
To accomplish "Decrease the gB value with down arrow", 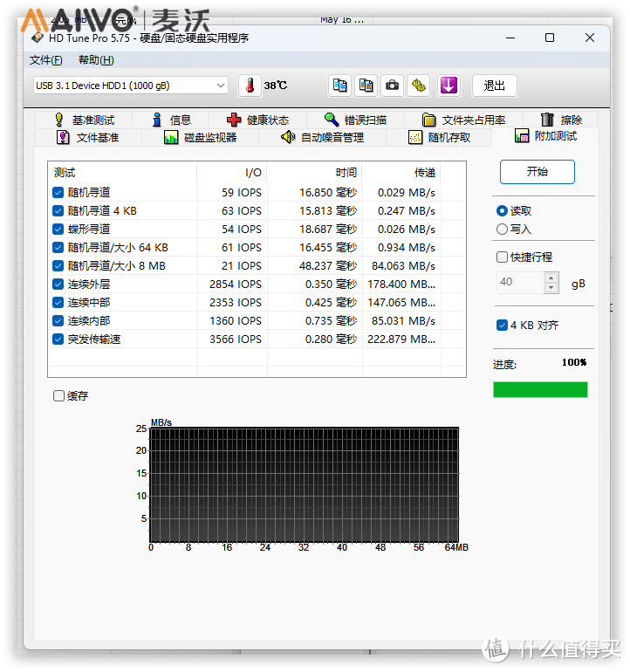I will tap(551, 288).
